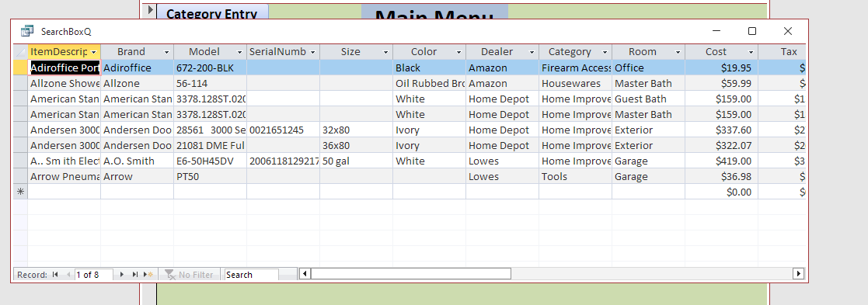Click 'Allzone Showe' item description cell

coord(64,84)
